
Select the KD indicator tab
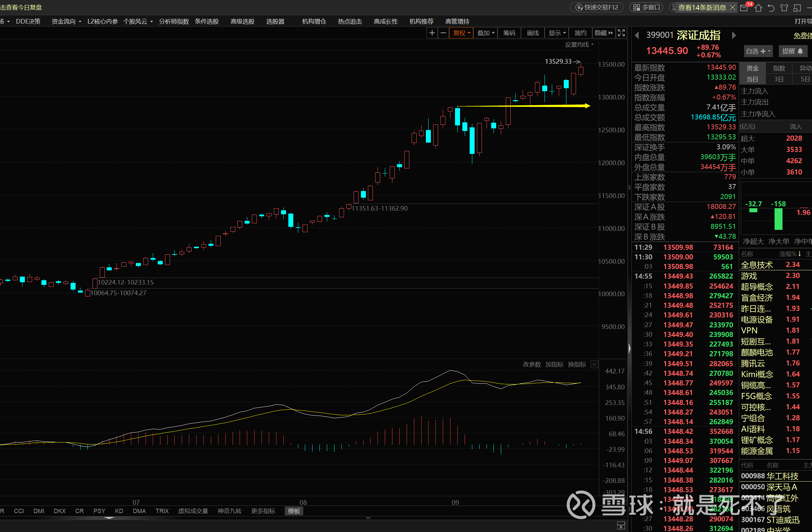pyautogui.click(x=119, y=511)
